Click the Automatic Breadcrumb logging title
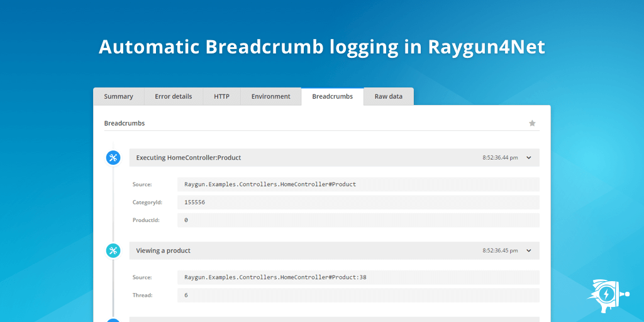The image size is (644, 322). pos(322,47)
